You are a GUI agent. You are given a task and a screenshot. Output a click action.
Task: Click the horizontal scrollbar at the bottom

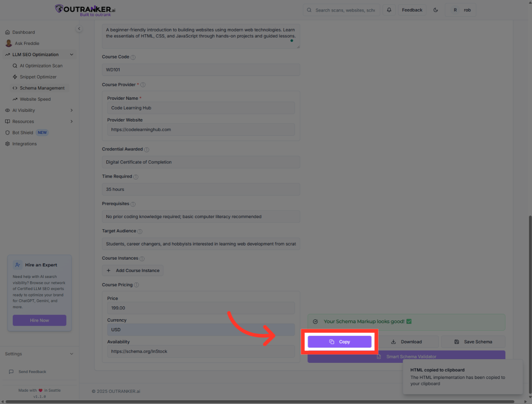coord(260,402)
